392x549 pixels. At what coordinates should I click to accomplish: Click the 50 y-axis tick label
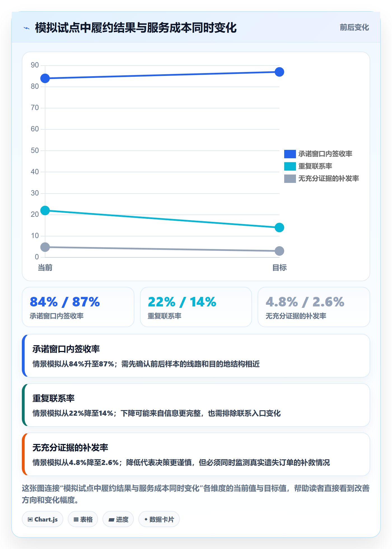click(x=35, y=151)
